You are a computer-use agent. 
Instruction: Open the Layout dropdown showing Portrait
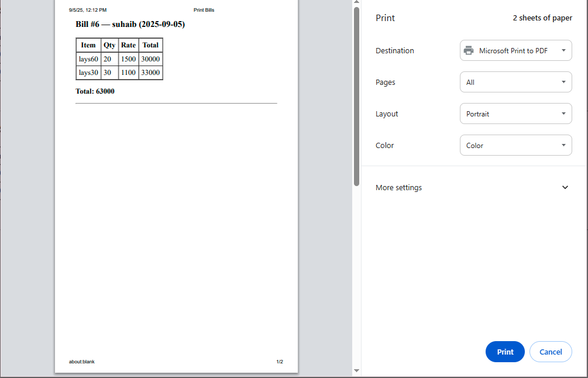[x=515, y=114]
